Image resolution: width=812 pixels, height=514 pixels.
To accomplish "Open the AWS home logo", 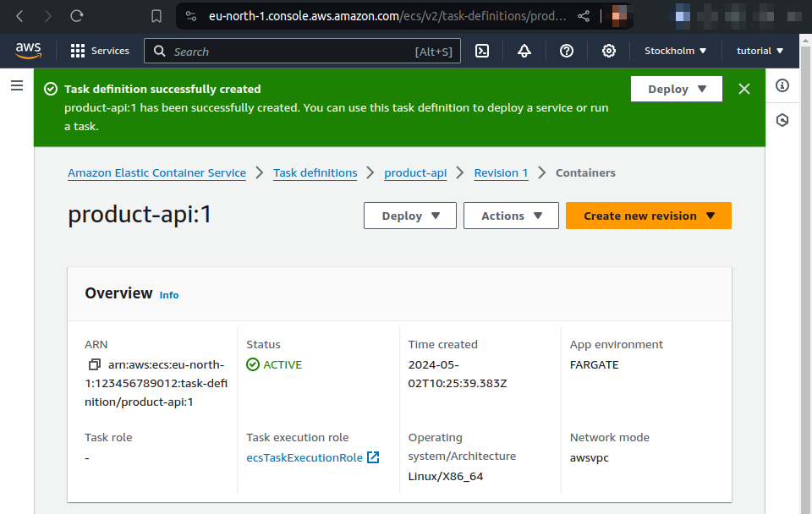I will point(28,51).
